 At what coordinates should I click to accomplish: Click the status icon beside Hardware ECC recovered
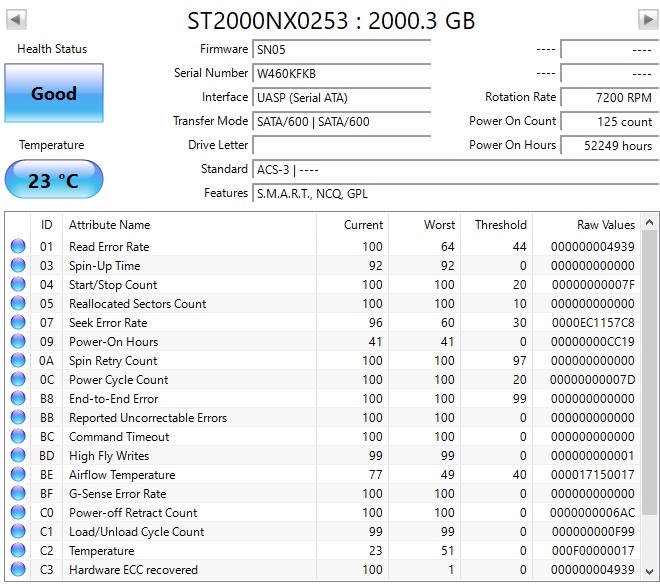[x=18, y=570]
